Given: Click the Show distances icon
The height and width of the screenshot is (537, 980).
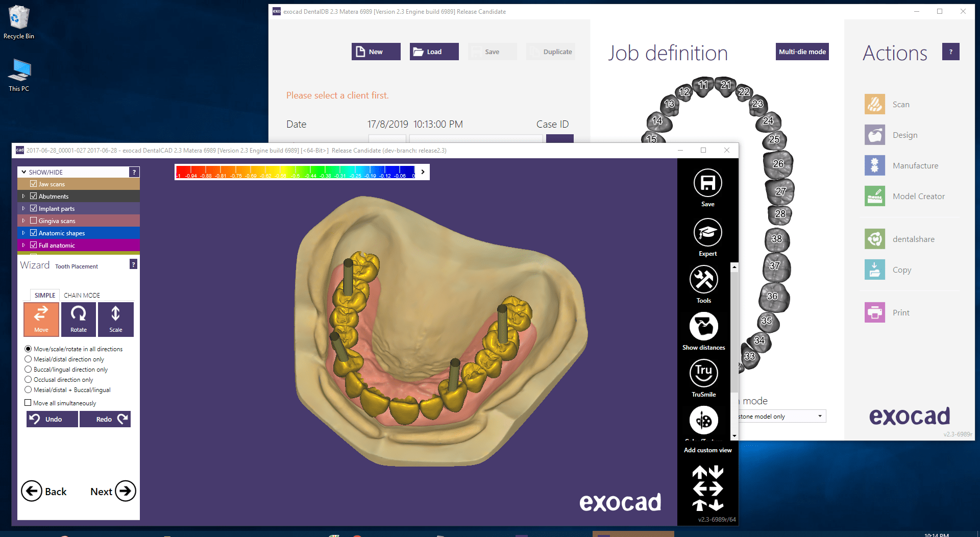Looking at the screenshot, I should [703, 327].
